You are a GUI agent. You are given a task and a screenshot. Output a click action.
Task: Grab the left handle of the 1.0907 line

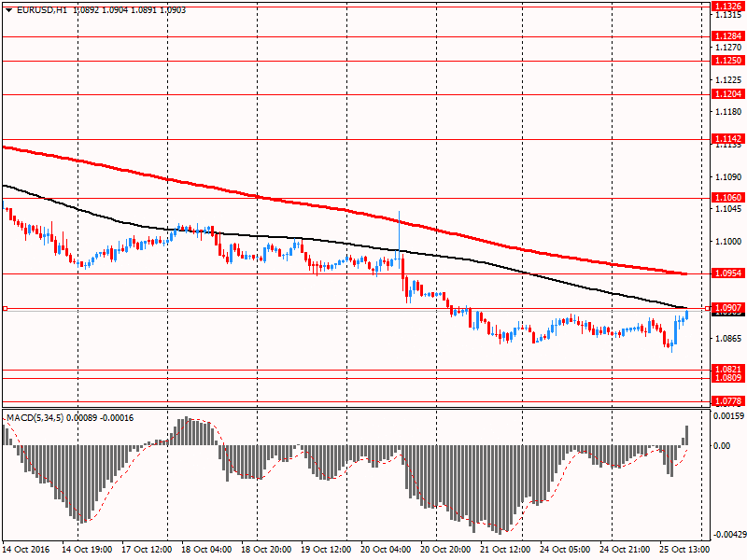pos(6,309)
